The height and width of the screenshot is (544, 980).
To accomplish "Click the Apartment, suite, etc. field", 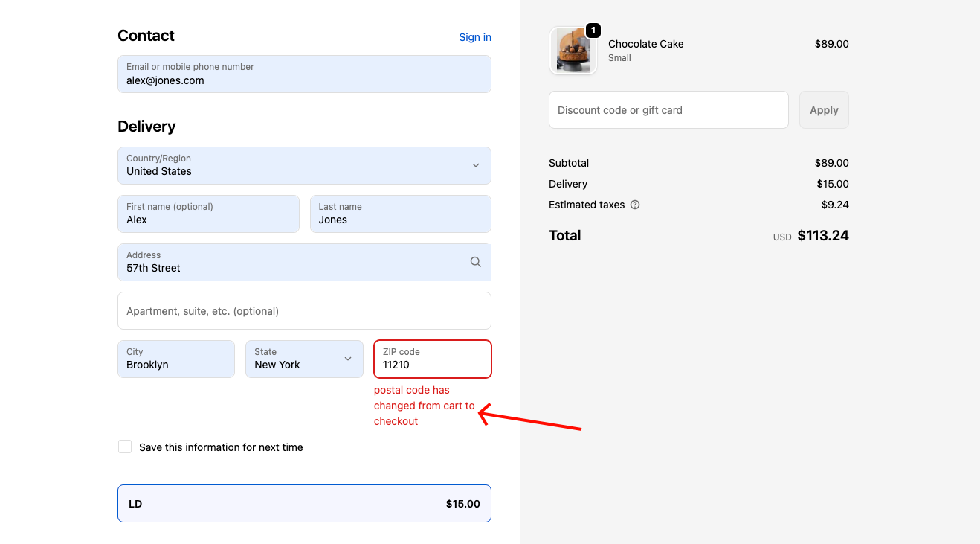I will (304, 310).
